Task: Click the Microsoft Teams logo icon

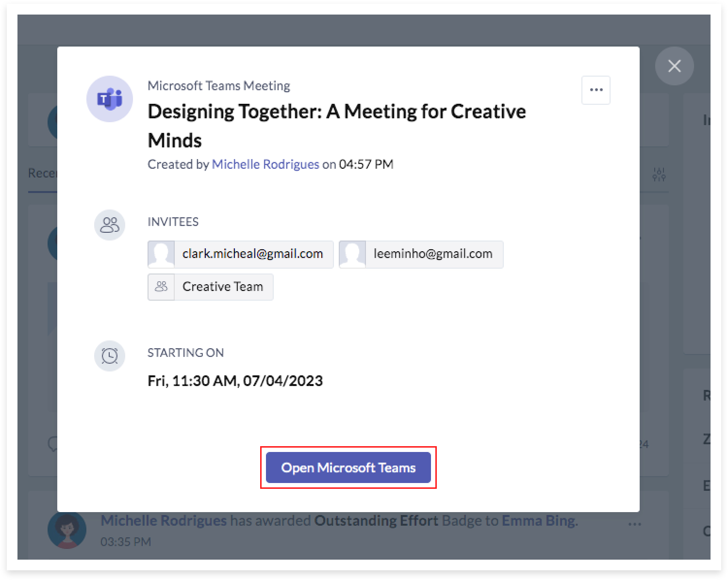Action: click(x=110, y=99)
